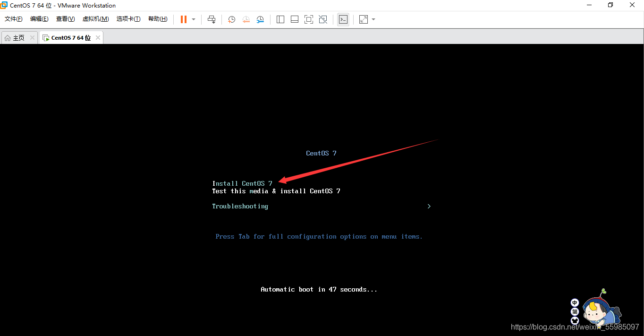Open the 虚拟机(M) menu
The width and height of the screenshot is (644, 336).
pyautogui.click(x=96, y=19)
